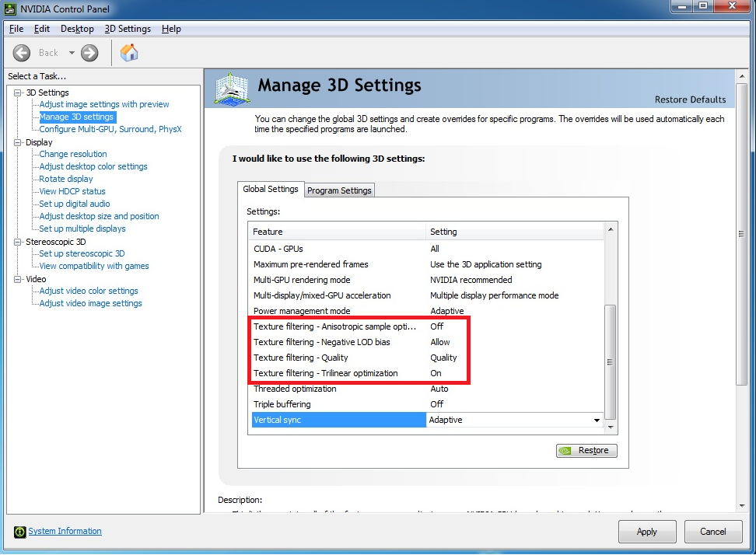Open the 3D Settings menu

point(128,29)
